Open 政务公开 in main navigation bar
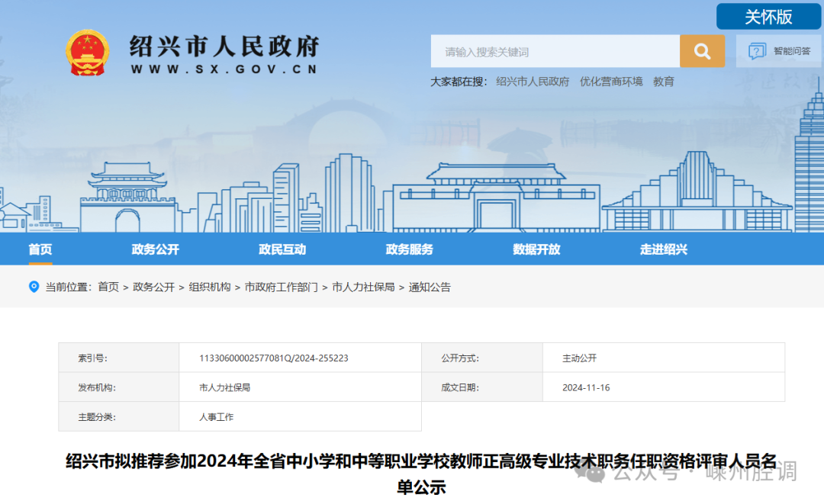 click(x=155, y=249)
